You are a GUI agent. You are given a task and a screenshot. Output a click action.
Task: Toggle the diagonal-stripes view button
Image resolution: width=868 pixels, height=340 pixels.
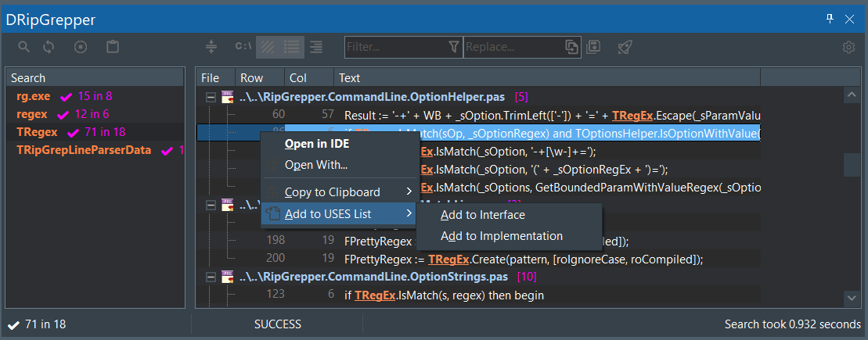269,47
